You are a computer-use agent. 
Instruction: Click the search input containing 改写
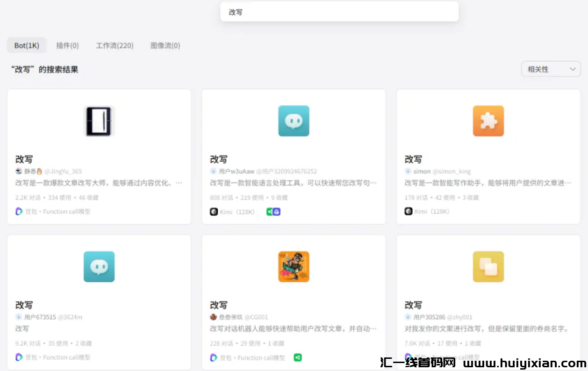(339, 12)
